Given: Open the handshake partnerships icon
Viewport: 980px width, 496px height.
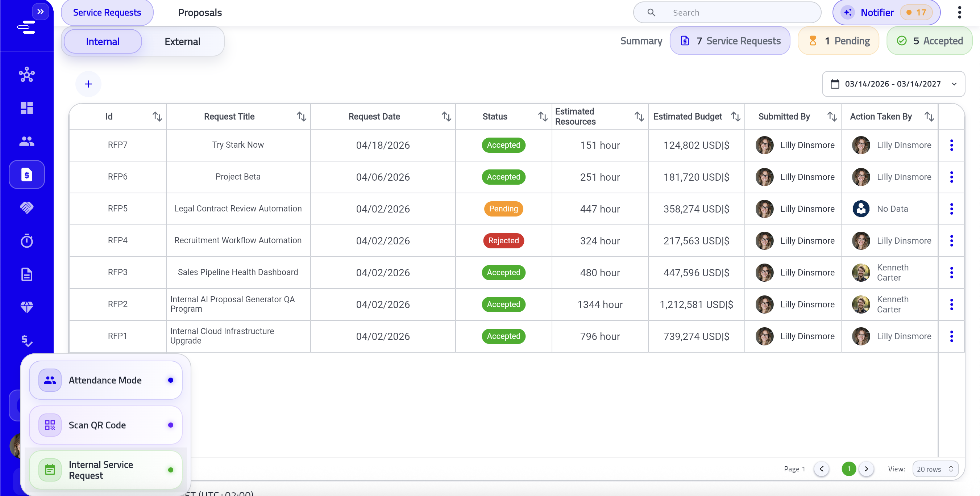Looking at the screenshot, I should 26,207.
